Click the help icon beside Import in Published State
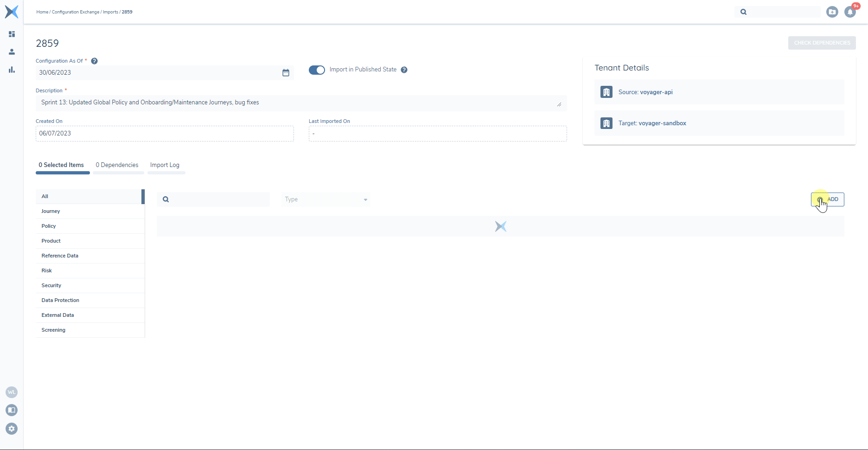The width and height of the screenshot is (868, 450). pos(404,70)
